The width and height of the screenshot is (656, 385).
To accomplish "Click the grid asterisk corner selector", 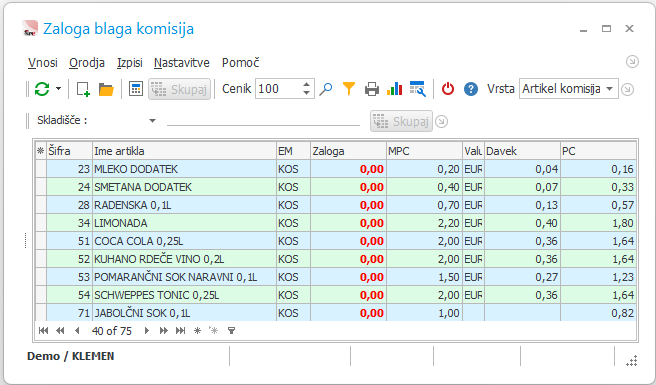I will pyautogui.click(x=41, y=151).
